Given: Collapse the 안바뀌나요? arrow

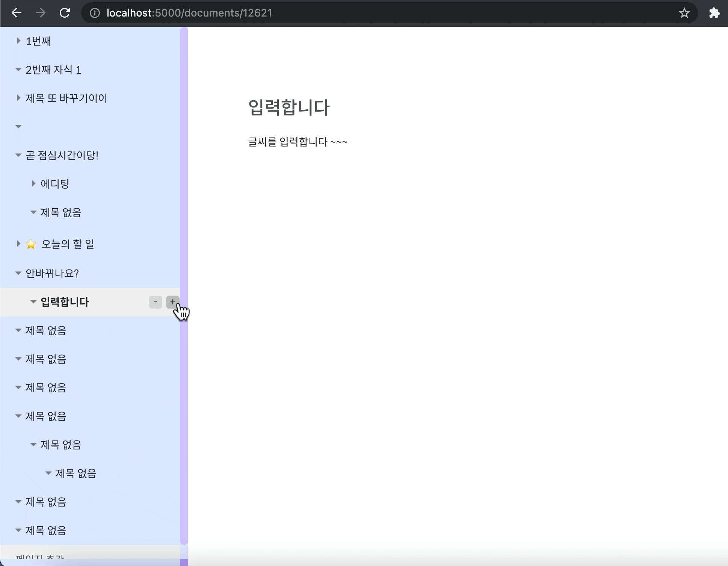Looking at the screenshot, I should point(18,273).
